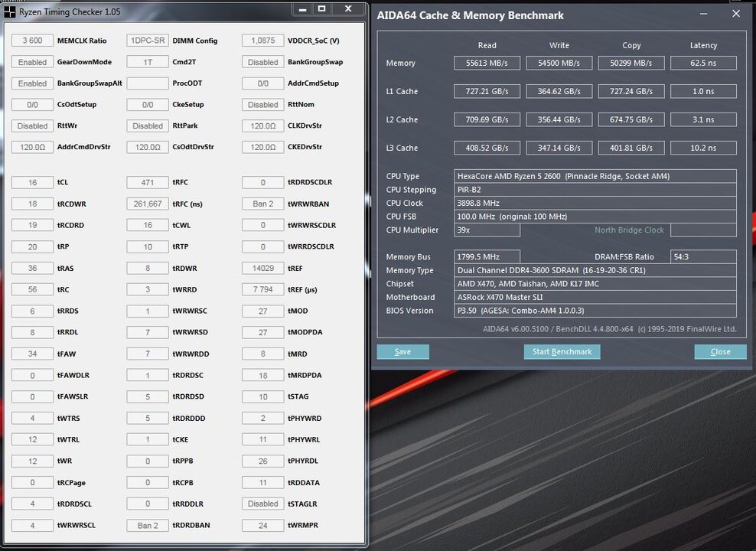The width and height of the screenshot is (756, 551).
Task: Click the tRP value field
Action: 32,247
